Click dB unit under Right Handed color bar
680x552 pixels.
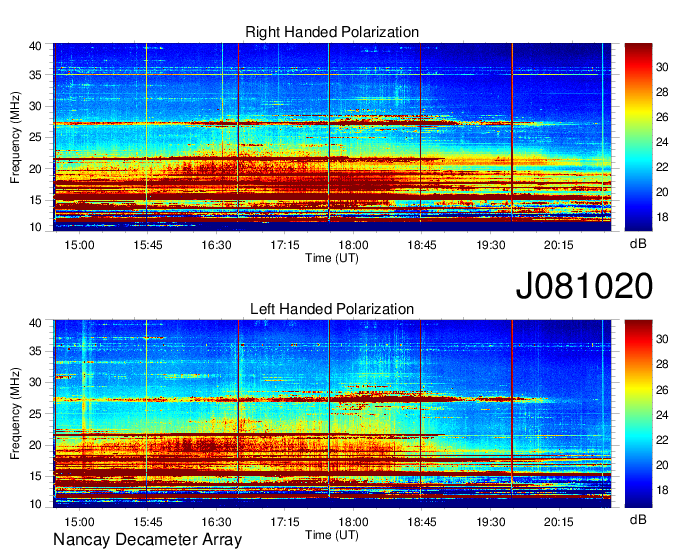coord(638,244)
